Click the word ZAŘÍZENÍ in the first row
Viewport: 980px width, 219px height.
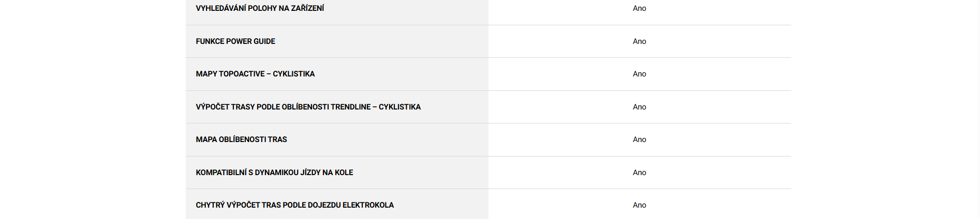point(307,8)
